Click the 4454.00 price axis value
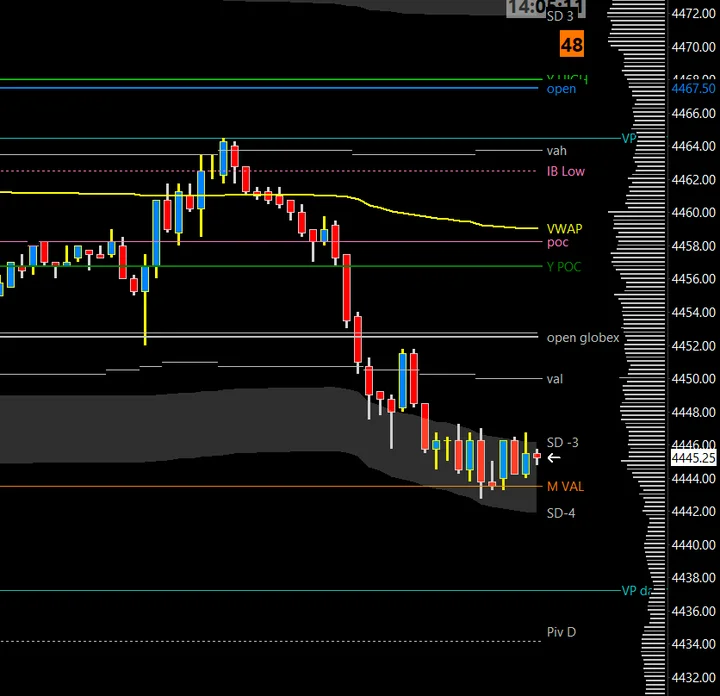This screenshot has height=696, width=720. coord(693,313)
